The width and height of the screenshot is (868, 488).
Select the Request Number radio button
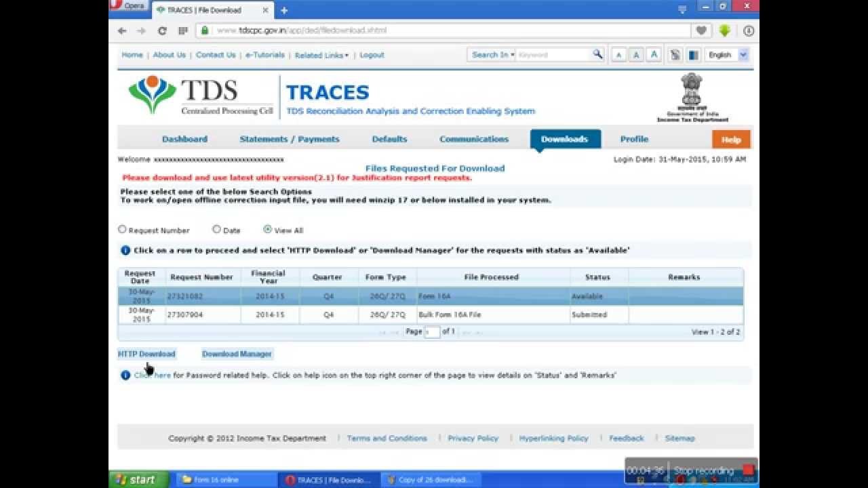click(122, 229)
